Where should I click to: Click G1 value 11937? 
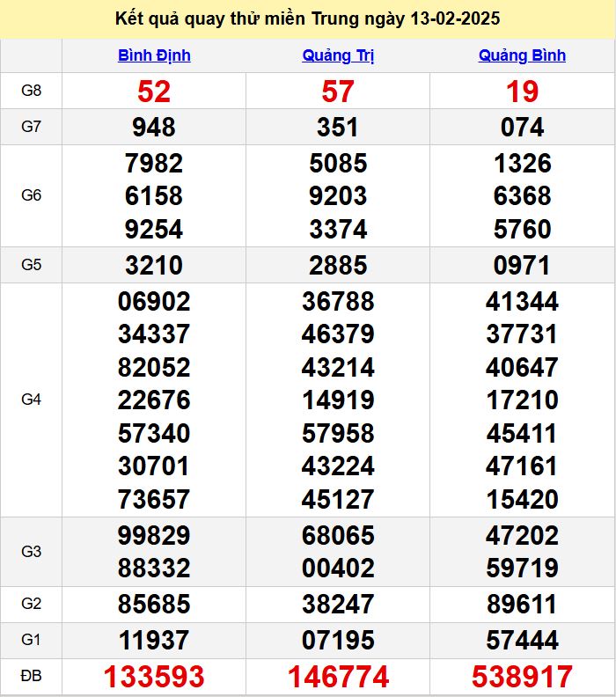click(x=154, y=640)
